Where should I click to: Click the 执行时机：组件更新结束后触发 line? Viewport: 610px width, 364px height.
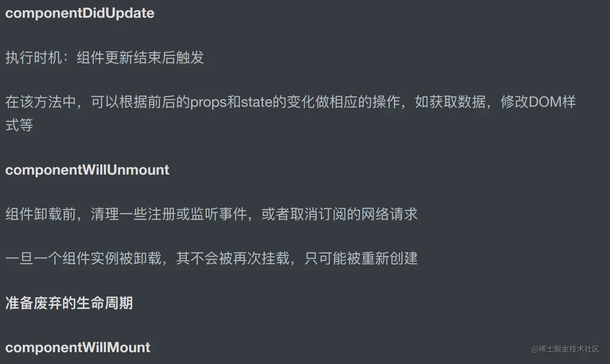[105, 58]
